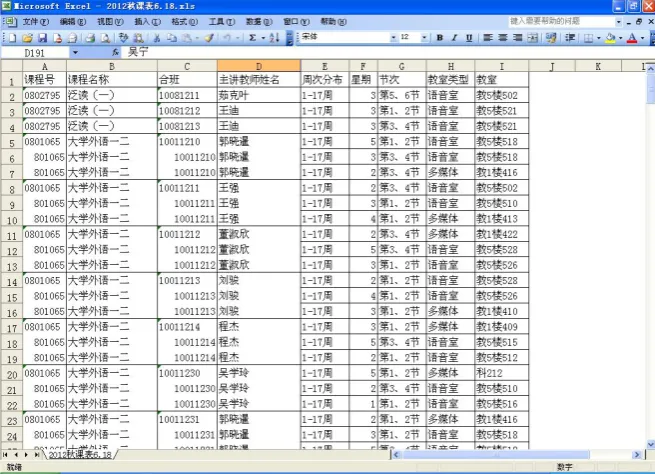This screenshot has width=655, height=474.
Task: Apply borders with the Borders grid icon
Action: (x=588, y=38)
